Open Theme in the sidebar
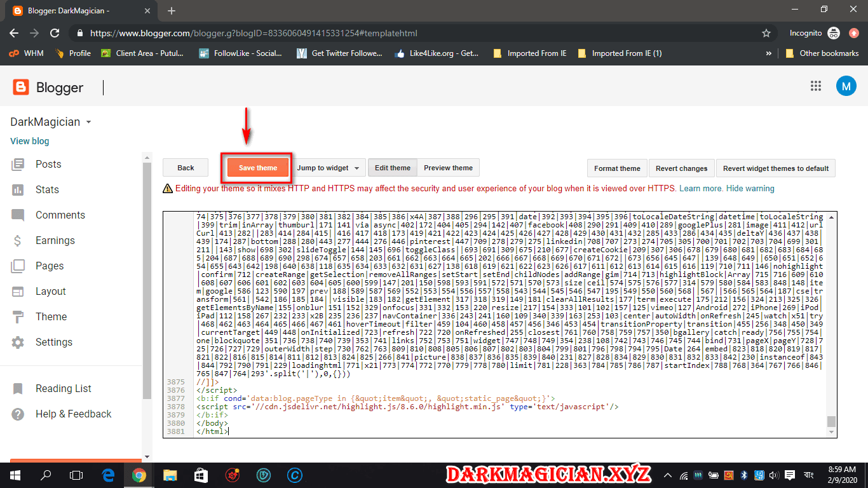 point(51,316)
